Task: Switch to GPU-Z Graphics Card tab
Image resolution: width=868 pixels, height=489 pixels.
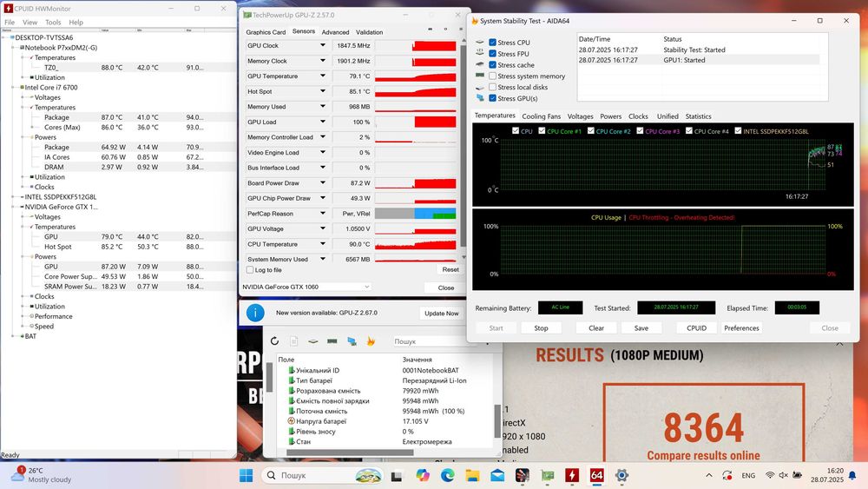Action: tap(266, 32)
